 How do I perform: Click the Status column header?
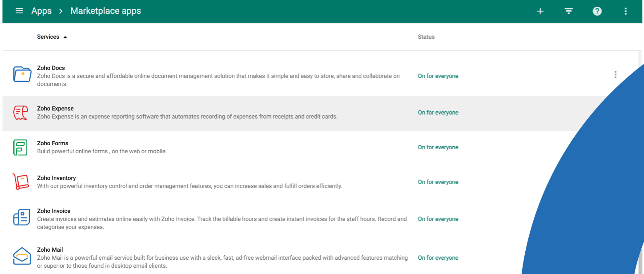point(426,37)
